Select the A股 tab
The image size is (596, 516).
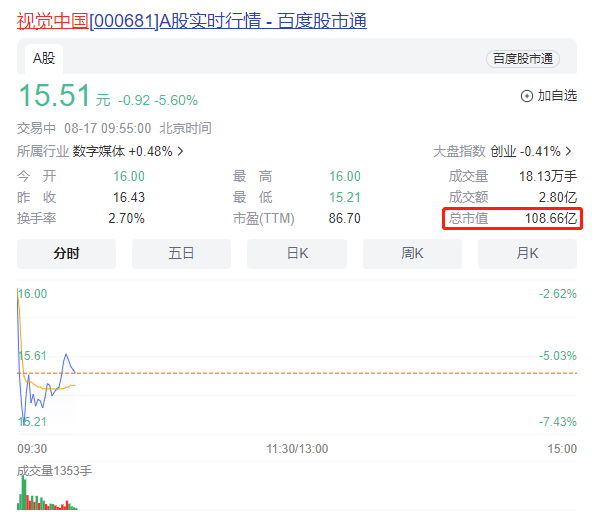(44, 59)
